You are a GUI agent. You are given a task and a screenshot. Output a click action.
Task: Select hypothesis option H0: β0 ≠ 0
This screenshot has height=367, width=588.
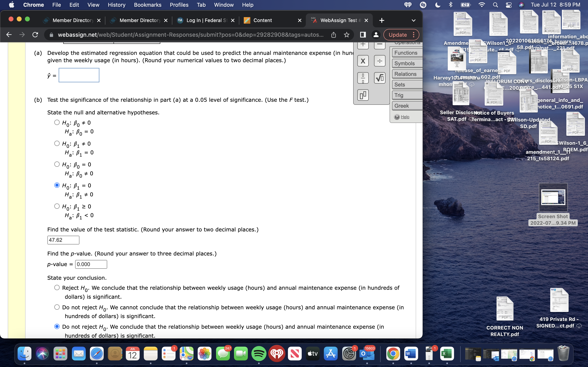(x=57, y=122)
